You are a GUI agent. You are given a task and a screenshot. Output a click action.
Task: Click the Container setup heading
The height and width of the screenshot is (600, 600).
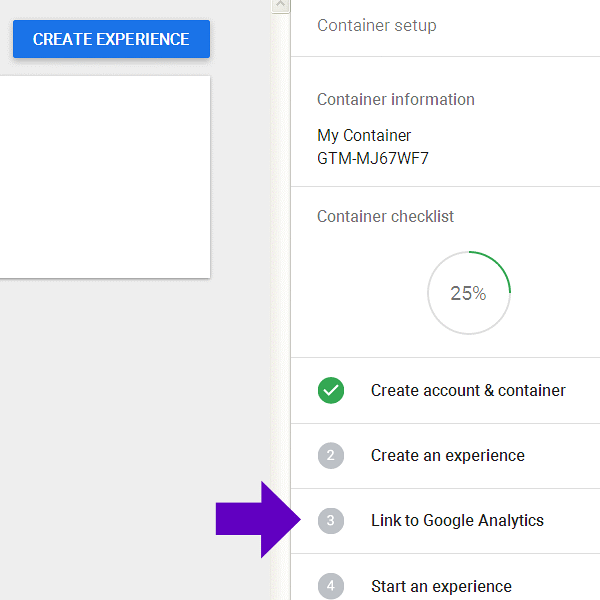[x=377, y=26]
